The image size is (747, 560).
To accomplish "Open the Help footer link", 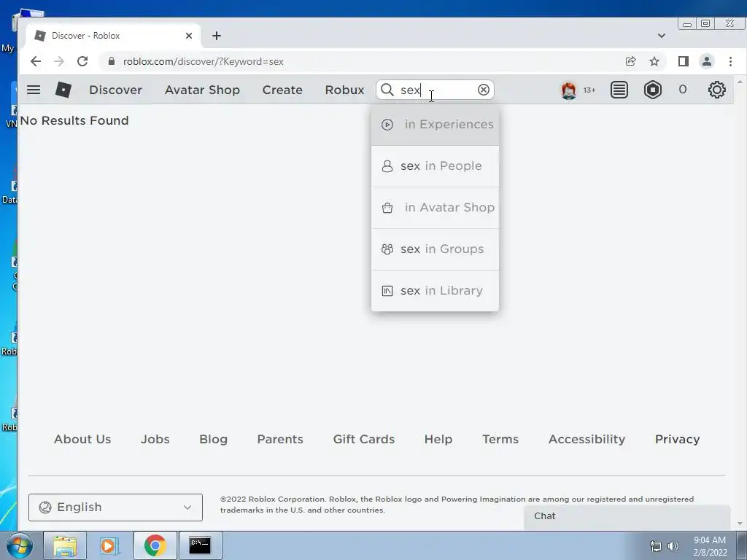I will (438, 439).
